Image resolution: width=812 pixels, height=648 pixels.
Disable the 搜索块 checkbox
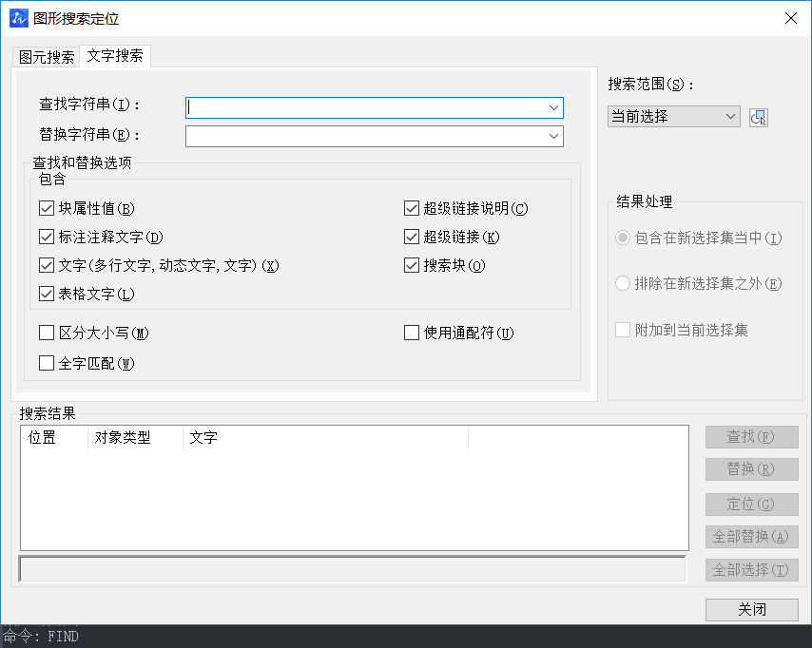point(412,265)
